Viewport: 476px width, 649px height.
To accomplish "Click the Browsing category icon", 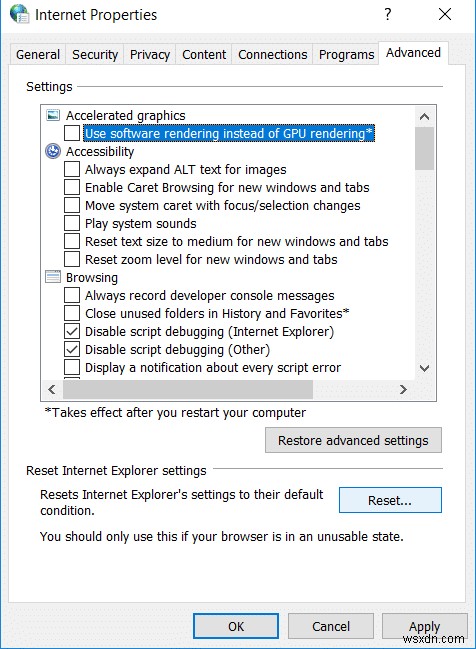I will [53, 277].
